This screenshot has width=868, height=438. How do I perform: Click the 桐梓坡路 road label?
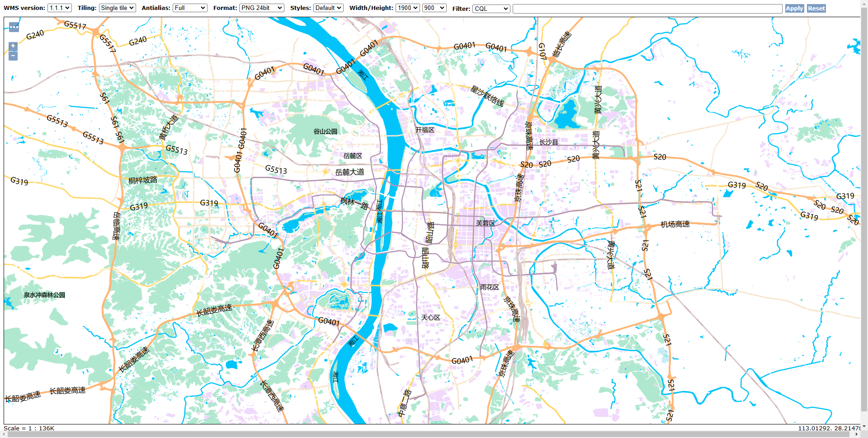click(143, 180)
